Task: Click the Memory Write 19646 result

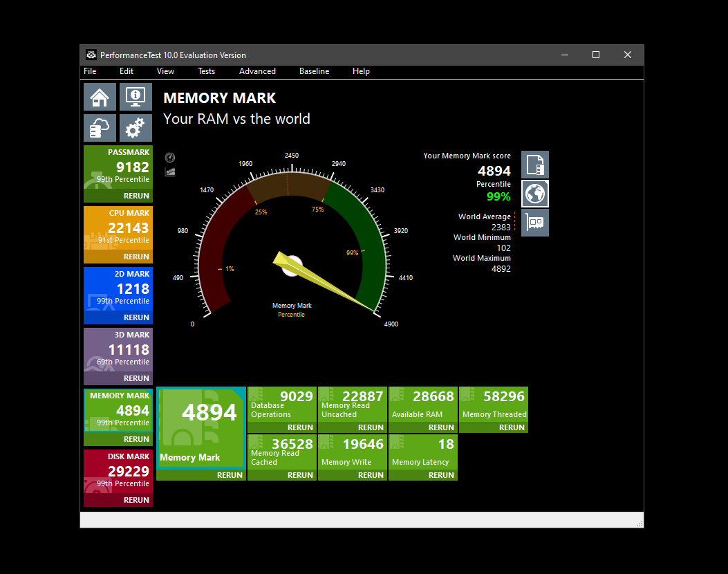Action: (x=353, y=452)
